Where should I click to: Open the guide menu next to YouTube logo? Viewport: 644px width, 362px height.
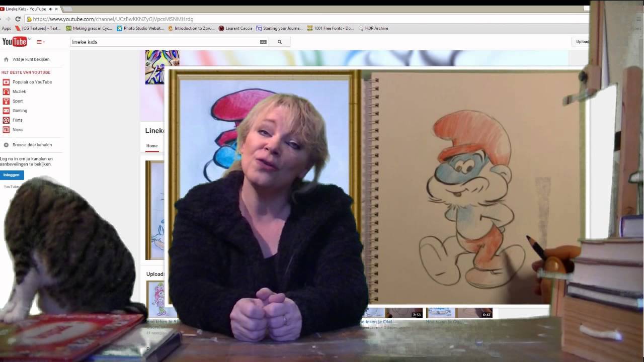pos(41,42)
